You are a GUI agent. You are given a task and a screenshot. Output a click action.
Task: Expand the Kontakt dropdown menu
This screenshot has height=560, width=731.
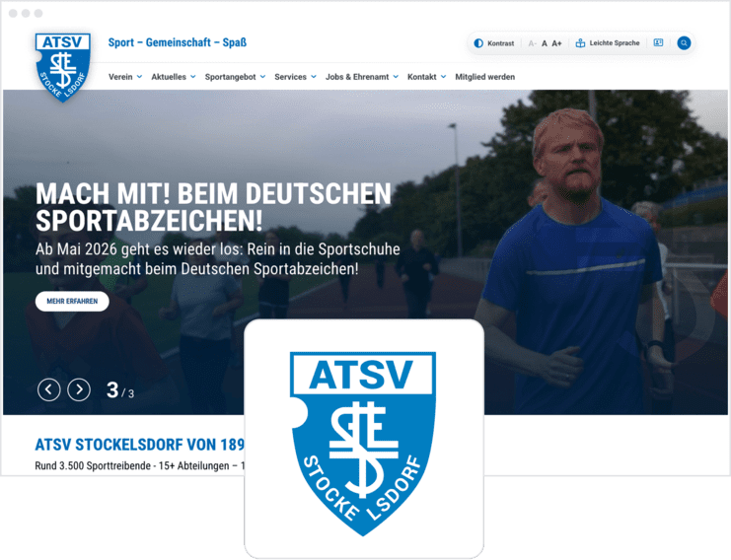426,77
